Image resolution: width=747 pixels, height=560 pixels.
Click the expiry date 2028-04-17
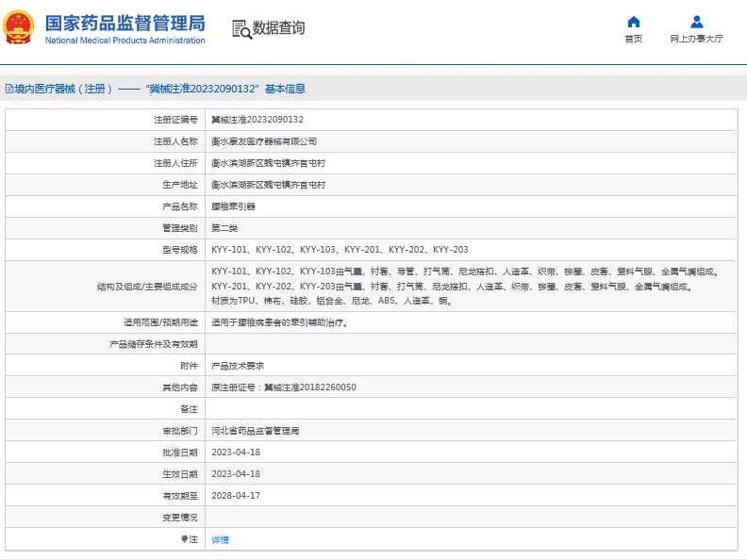pyautogui.click(x=236, y=496)
